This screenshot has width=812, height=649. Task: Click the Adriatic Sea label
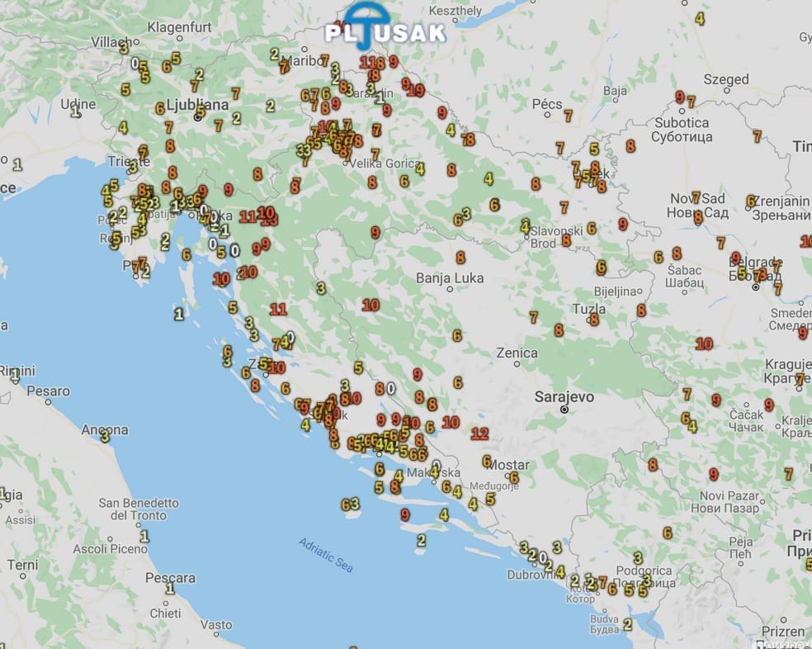[326, 555]
